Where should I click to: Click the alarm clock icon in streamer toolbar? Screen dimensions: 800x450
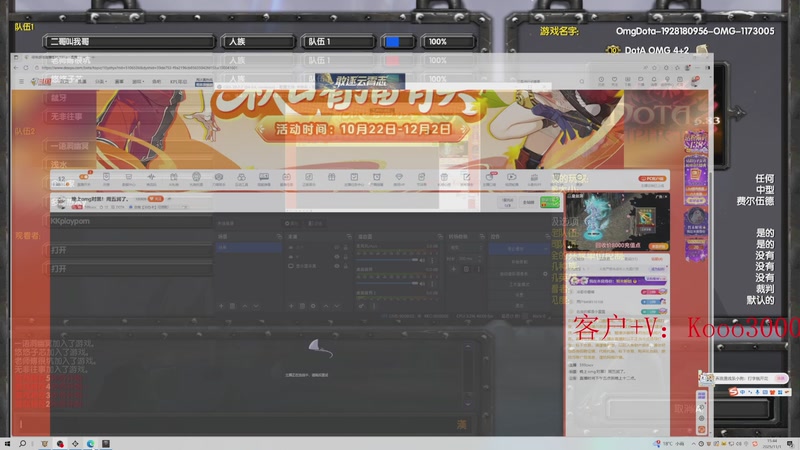[x=377, y=177]
